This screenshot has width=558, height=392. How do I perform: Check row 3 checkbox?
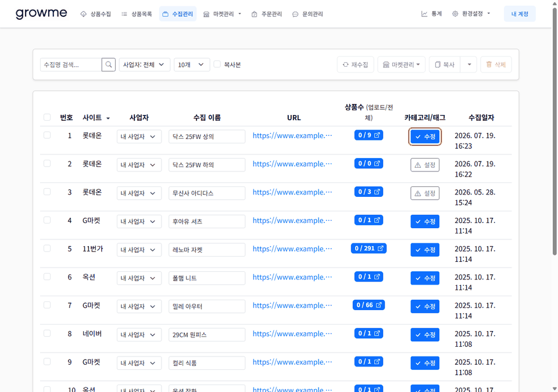click(x=47, y=192)
